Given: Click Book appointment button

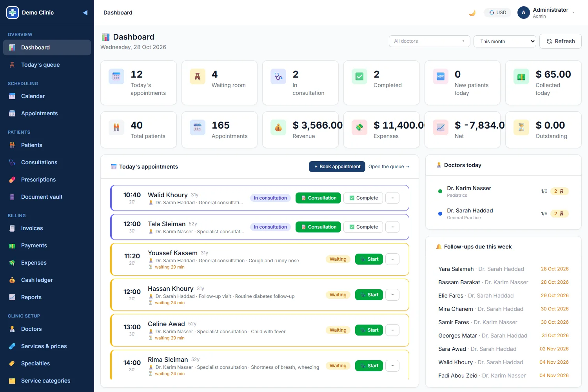Looking at the screenshot, I should (x=337, y=167).
